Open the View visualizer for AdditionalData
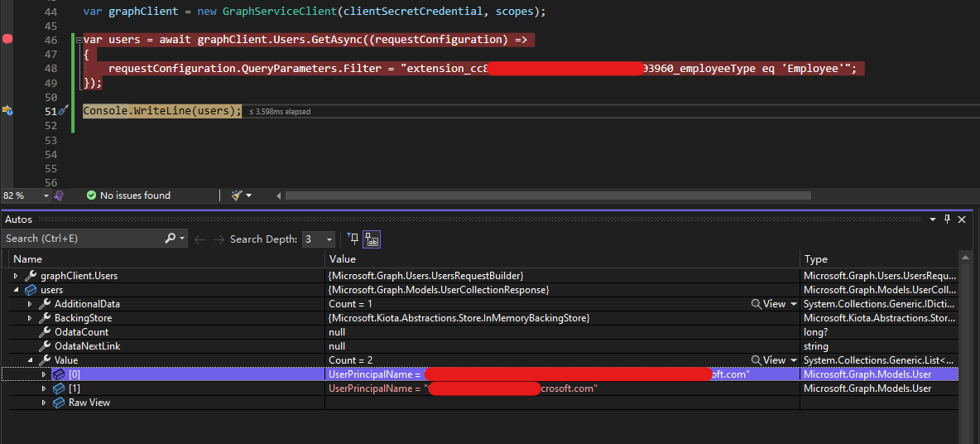The height and width of the screenshot is (444, 980). tap(769, 304)
